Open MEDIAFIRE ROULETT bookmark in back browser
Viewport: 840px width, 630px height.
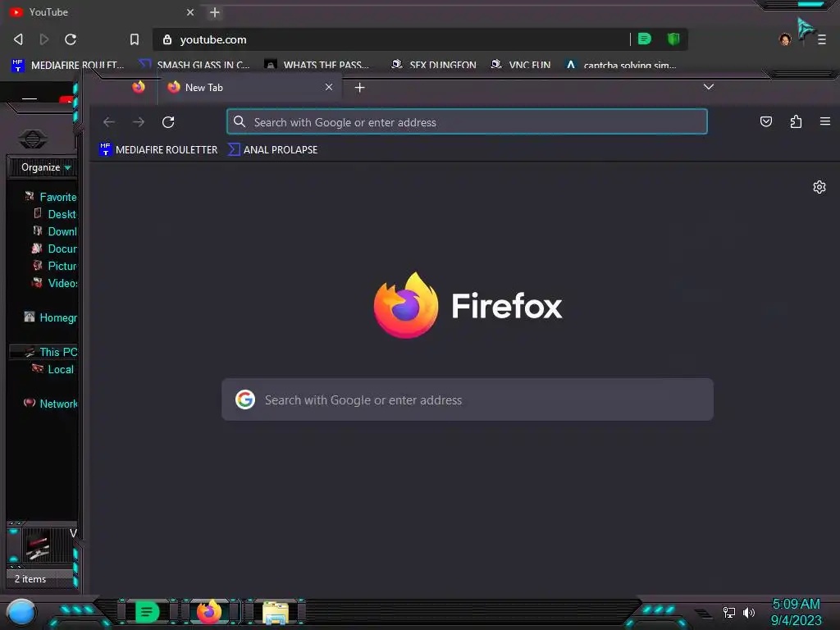click(67, 65)
